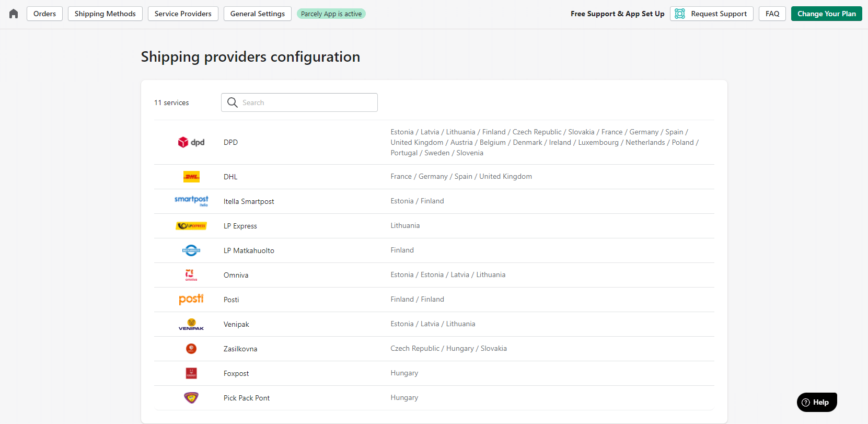Click the Foxpost logo icon
868x424 pixels.
point(191,373)
